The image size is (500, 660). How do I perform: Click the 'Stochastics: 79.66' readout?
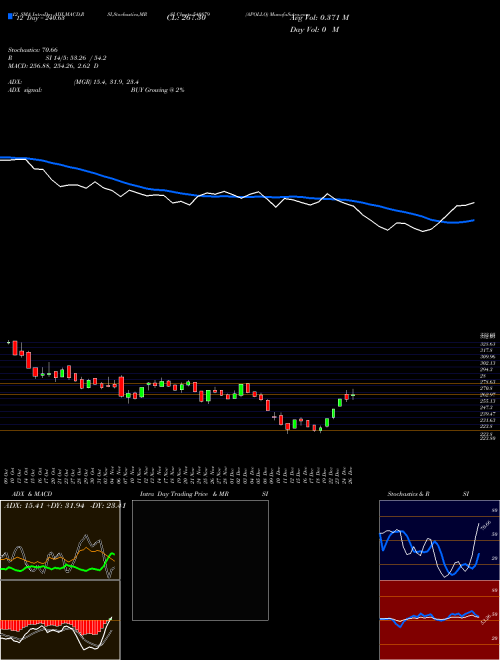pos(33,50)
